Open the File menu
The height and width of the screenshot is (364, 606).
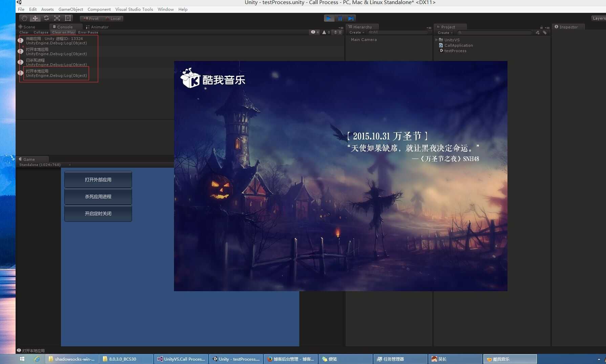21,9
